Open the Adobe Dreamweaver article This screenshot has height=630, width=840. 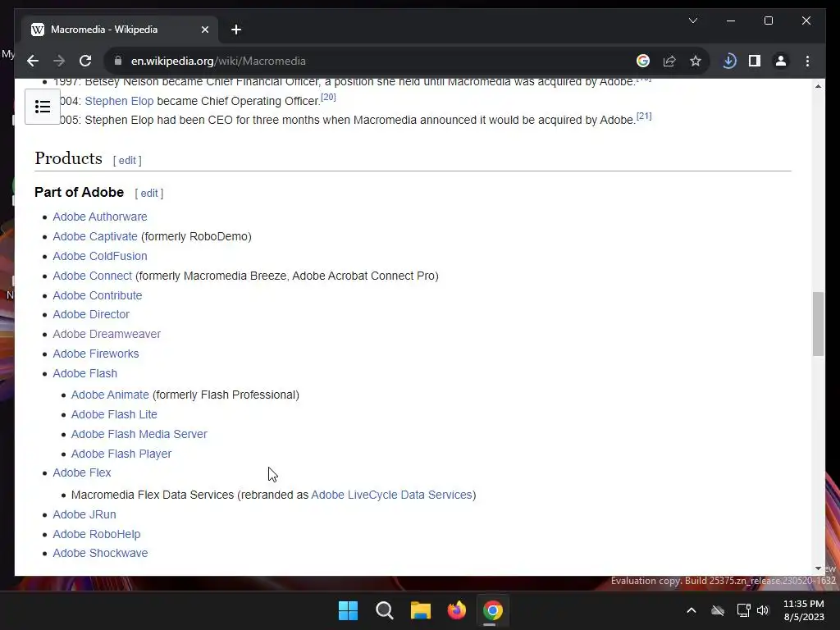[107, 335]
